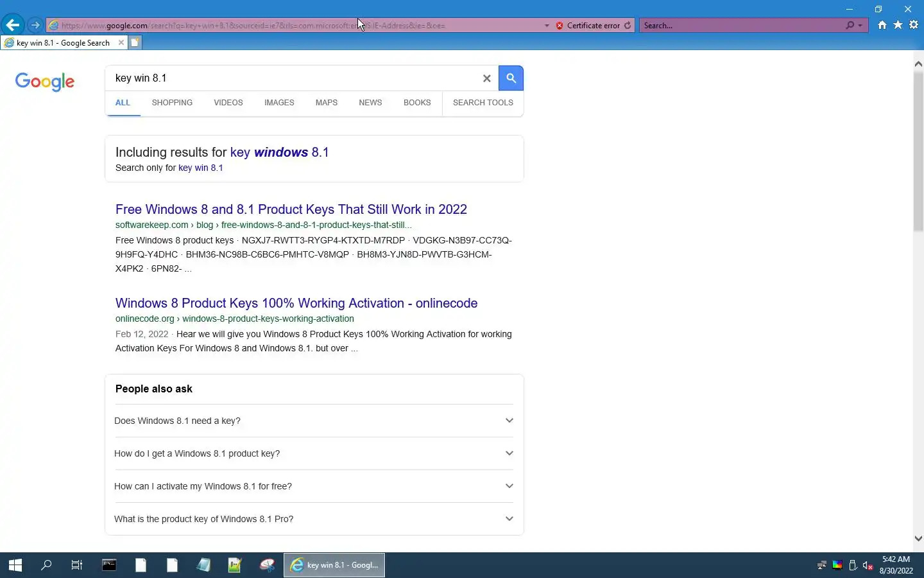The height and width of the screenshot is (578, 924).
Task: Activate the 'key win 8.1 - Googl...' taskbar button
Action: pos(334,565)
